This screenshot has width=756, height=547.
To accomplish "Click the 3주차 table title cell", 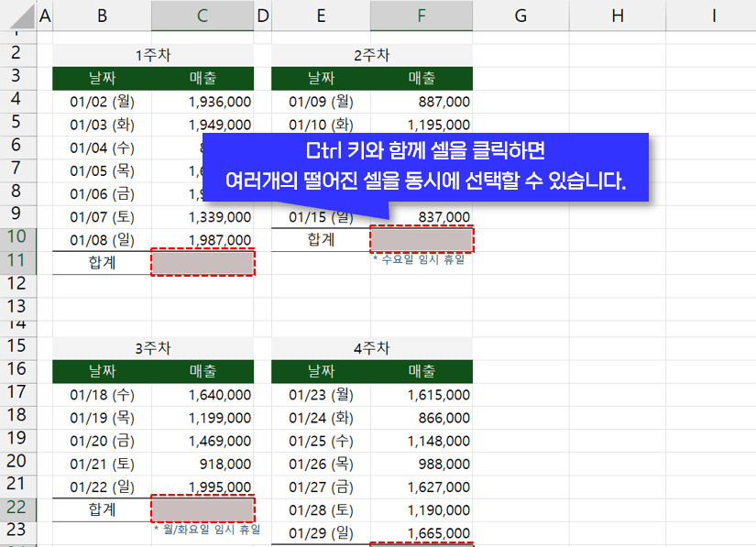I will (152, 348).
